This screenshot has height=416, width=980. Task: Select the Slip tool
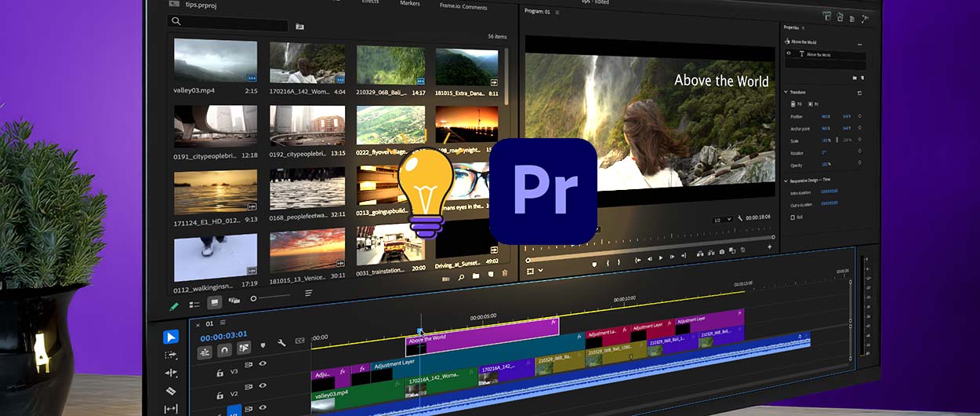pos(171,409)
